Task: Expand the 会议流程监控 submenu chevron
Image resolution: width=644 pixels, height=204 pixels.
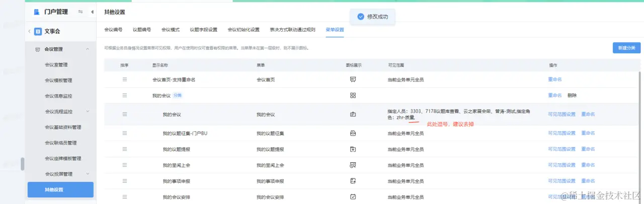Action: [x=88, y=112]
